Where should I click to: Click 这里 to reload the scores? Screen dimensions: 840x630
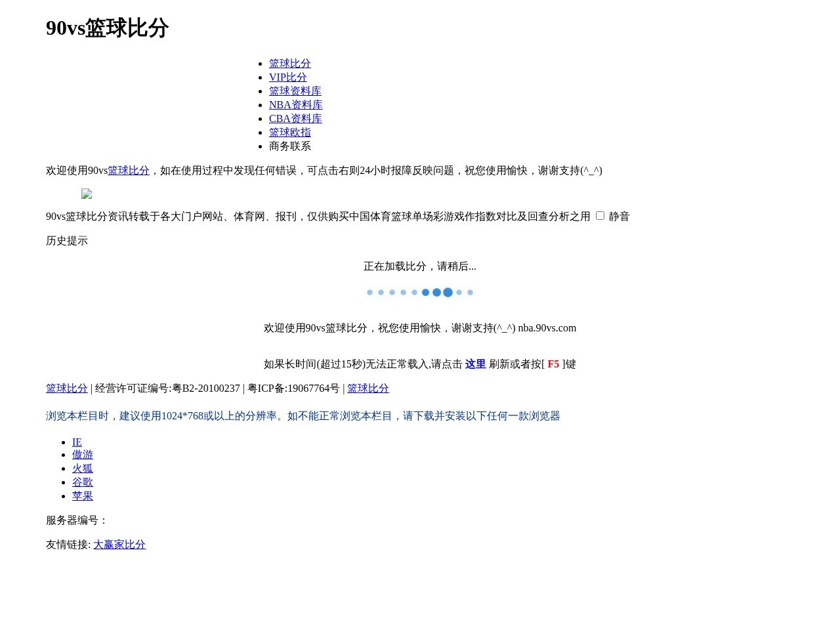(x=475, y=364)
